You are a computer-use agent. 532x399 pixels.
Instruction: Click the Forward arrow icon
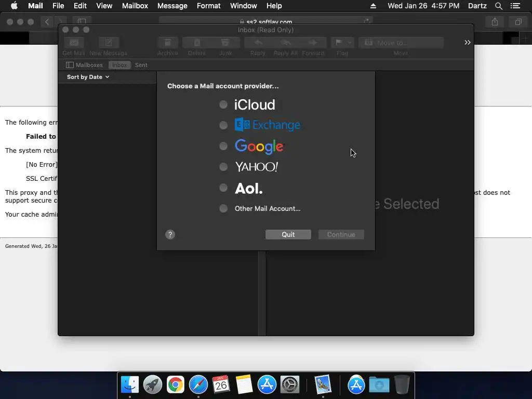[x=313, y=43]
